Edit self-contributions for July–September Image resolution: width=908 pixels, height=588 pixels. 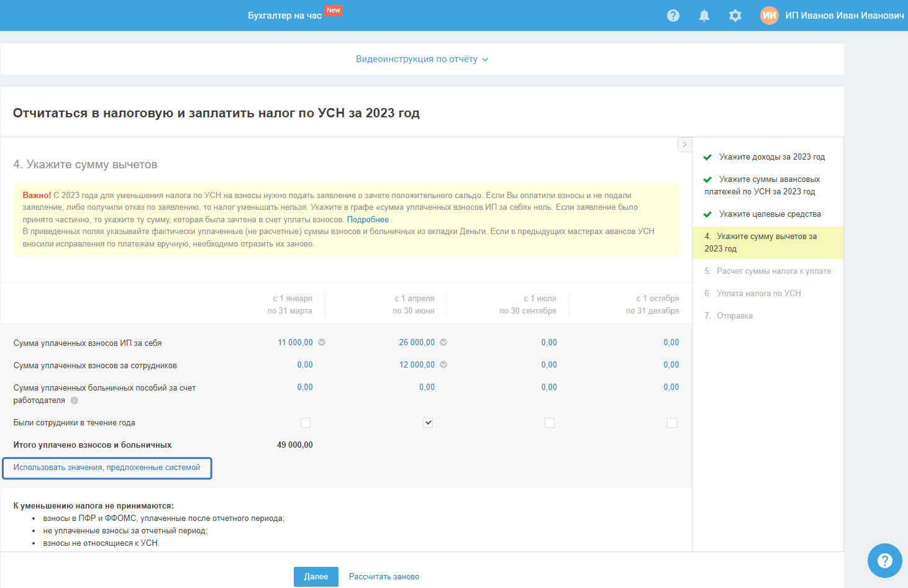[x=549, y=343]
